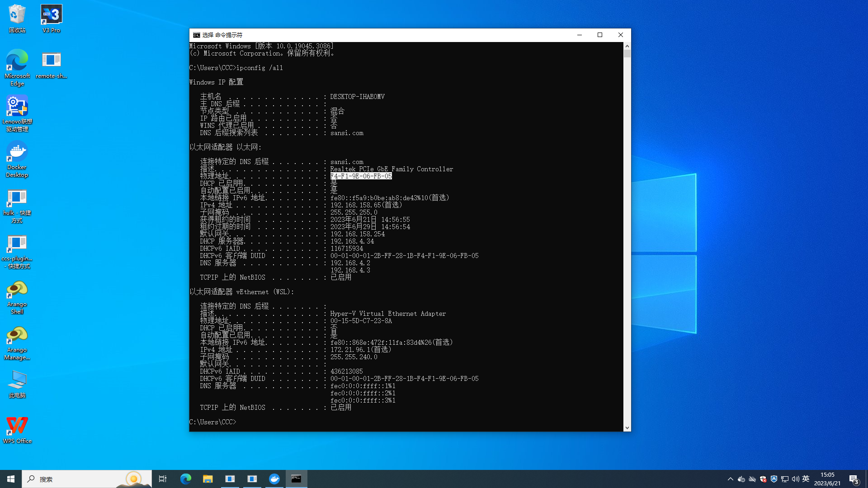Screen dimensions: 868x488
Task: Click the default gateway 192.168.158.254
Action: [x=358, y=234]
